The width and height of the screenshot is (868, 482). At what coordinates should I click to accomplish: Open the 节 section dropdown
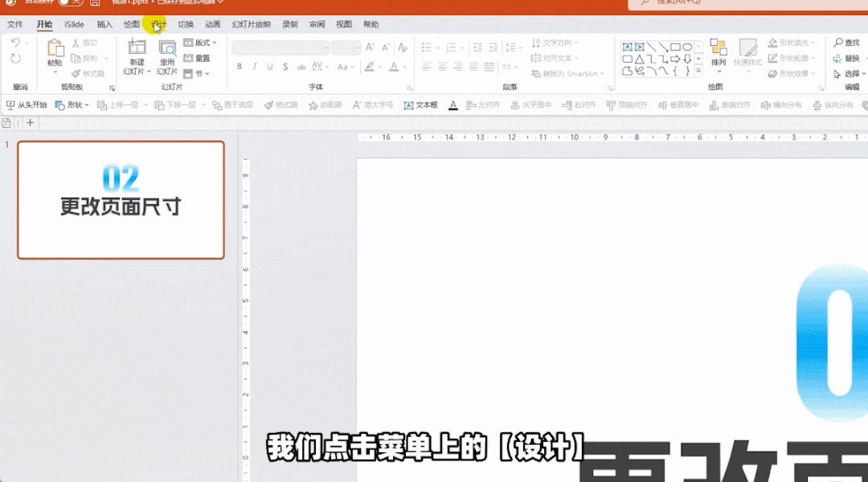point(197,74)
